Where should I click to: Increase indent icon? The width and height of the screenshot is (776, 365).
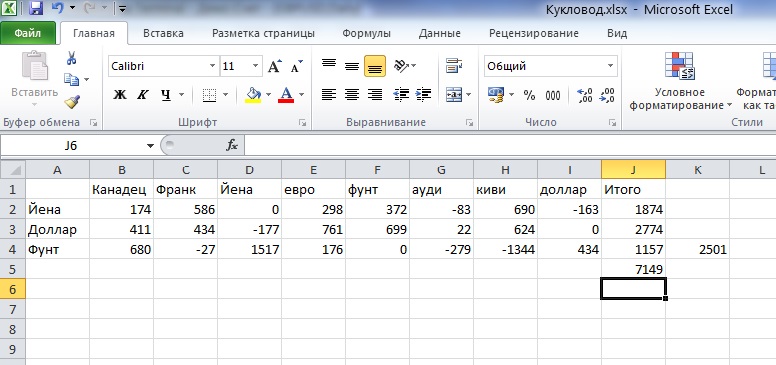pyautogui.click(x=423, y=94)
